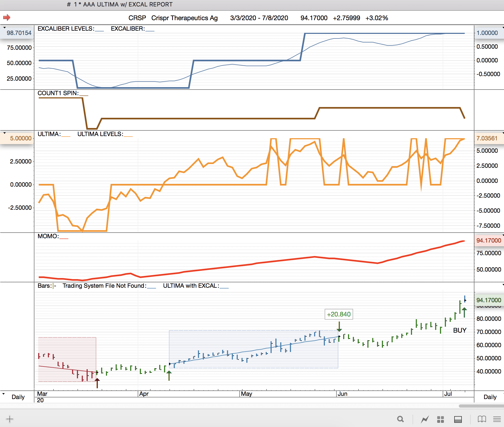Click the CRSP ticker symbol in header
Screen dimensions: 504x427
click(x=137, y=18)
